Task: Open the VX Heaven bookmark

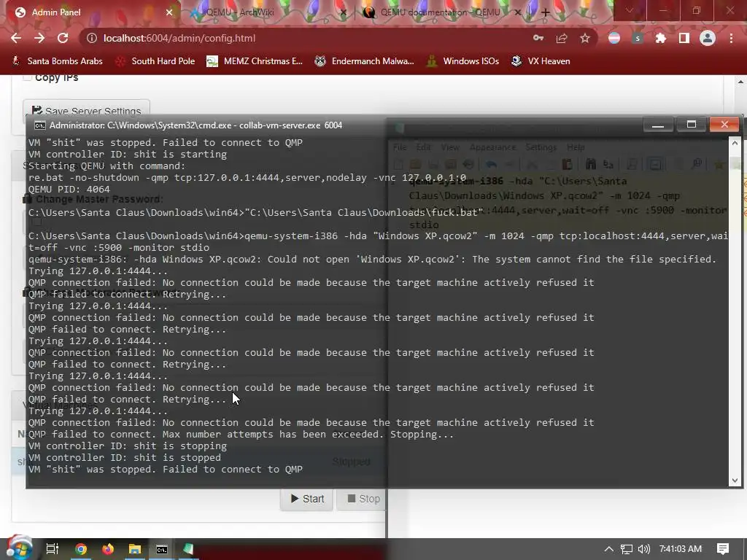Action: coord(541,61)
